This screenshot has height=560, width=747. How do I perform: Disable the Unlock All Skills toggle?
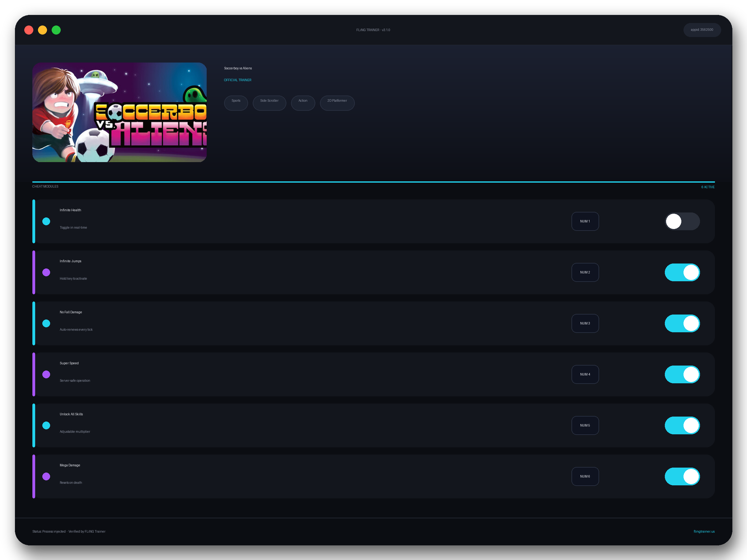tap(682, 425)
